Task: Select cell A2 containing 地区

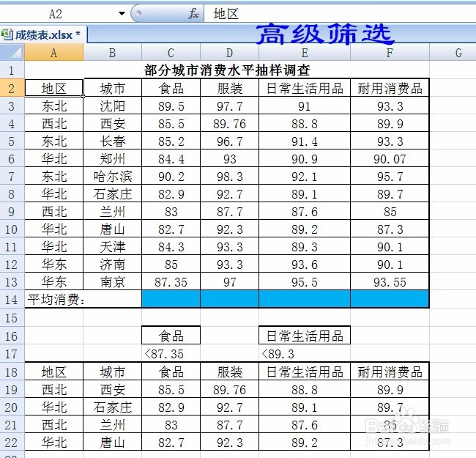Action: tap(53, 89)
